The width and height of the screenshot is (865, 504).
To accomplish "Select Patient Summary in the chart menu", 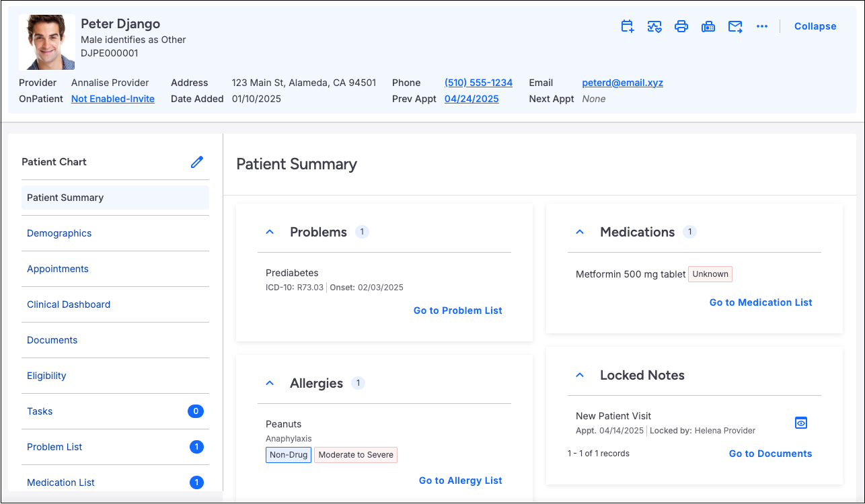I will (x=115, y=198).
